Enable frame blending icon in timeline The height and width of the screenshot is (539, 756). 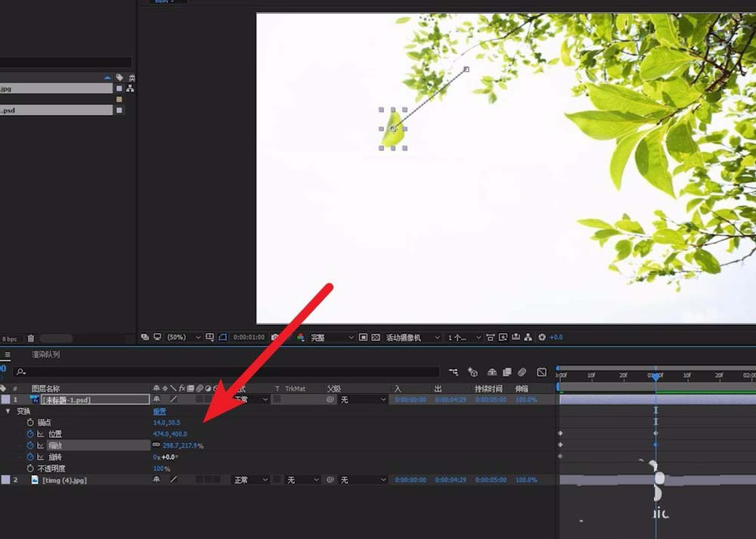click(x=507, y=372)
